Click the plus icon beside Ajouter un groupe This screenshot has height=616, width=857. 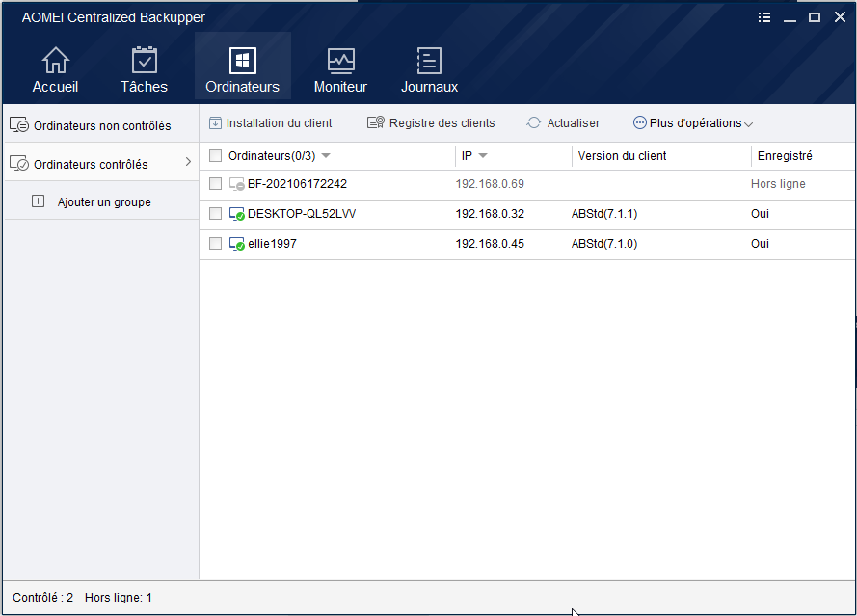(x=38, y=201)
